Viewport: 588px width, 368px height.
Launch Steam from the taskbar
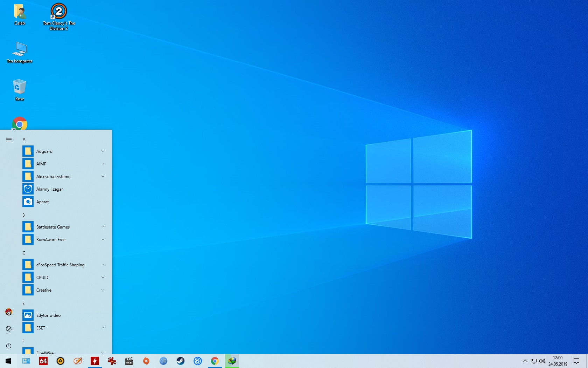[x=181, y=361]
